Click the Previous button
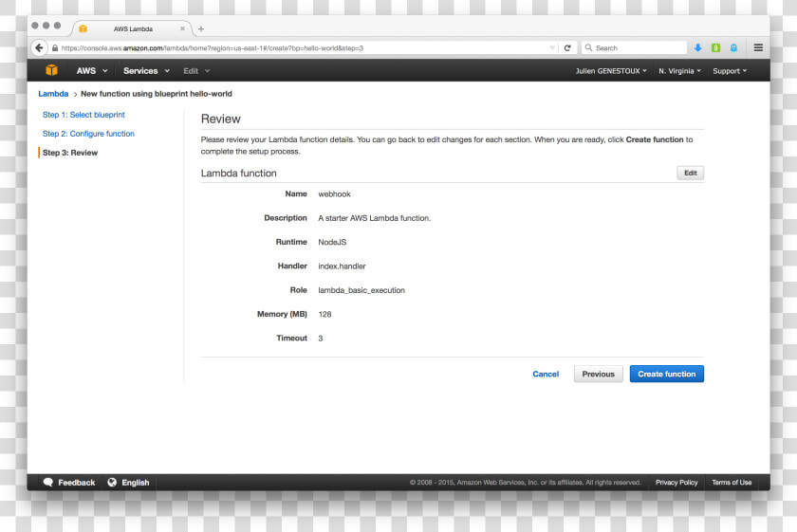 pos(599,374)
